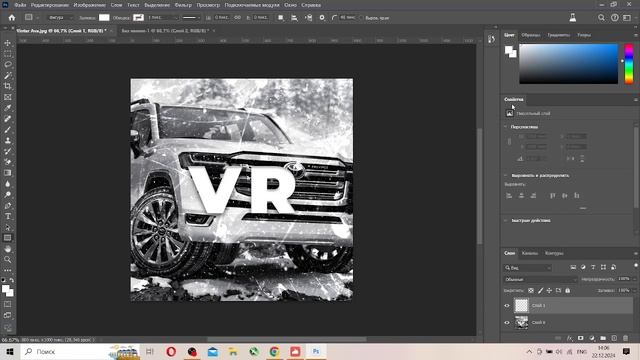Select the Rectangular Marquee tool
The width and height of the screenshot is (640, 360).
[x=7, y=54]
